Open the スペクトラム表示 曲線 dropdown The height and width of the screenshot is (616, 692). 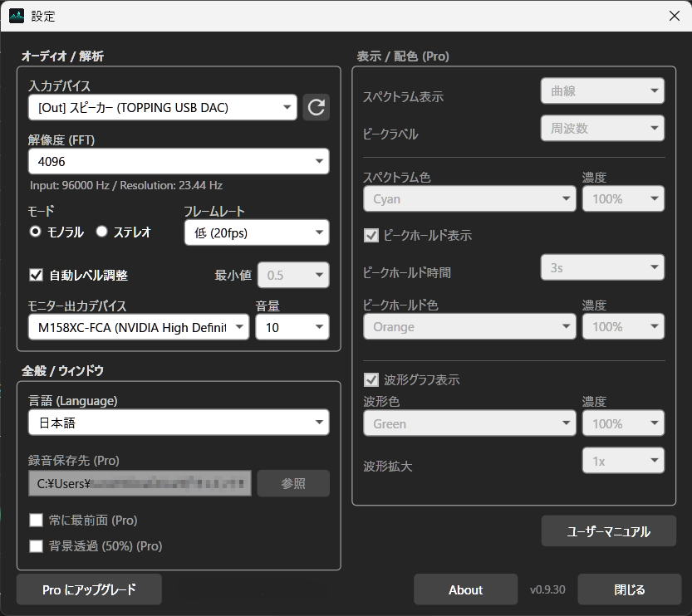click(602, 90)
